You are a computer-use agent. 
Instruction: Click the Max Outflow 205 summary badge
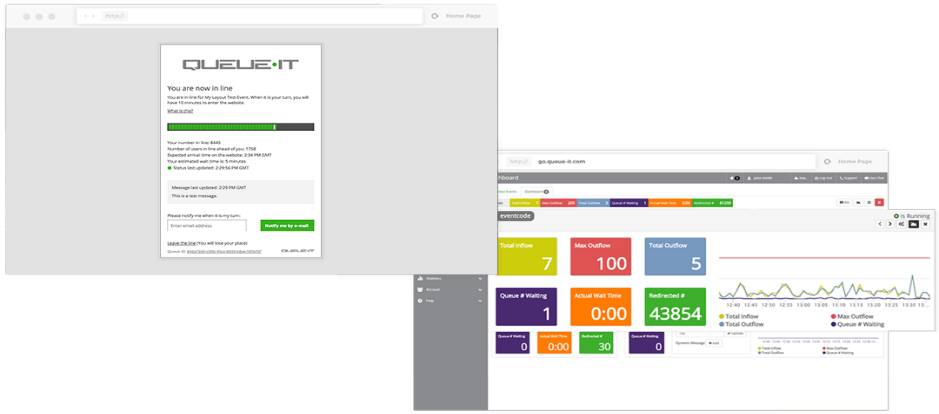559,203
